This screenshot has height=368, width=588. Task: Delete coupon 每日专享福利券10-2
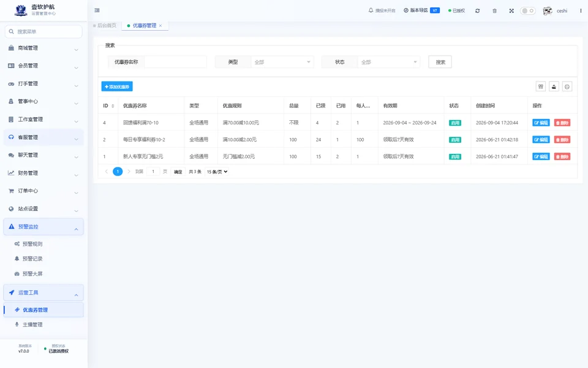coord(562,140)
